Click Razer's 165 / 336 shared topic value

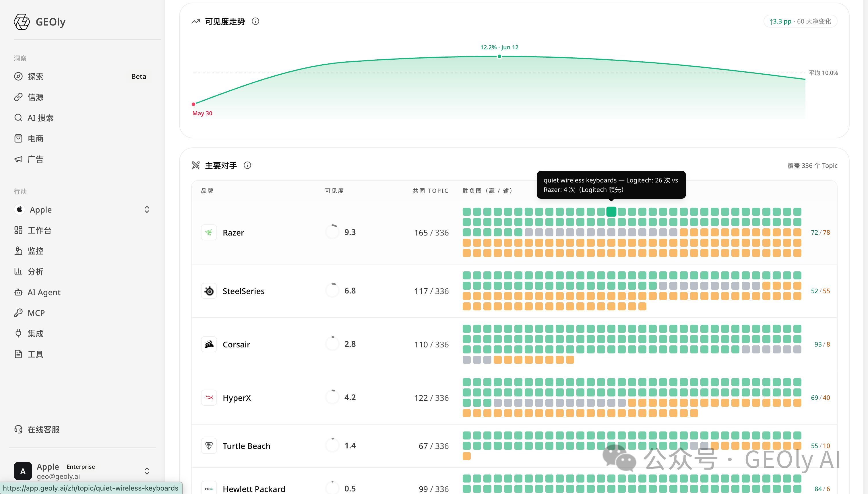431,232
